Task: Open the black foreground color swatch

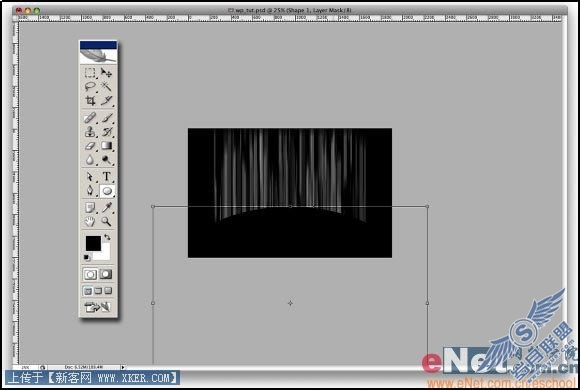Action: (x=93, y=244)
